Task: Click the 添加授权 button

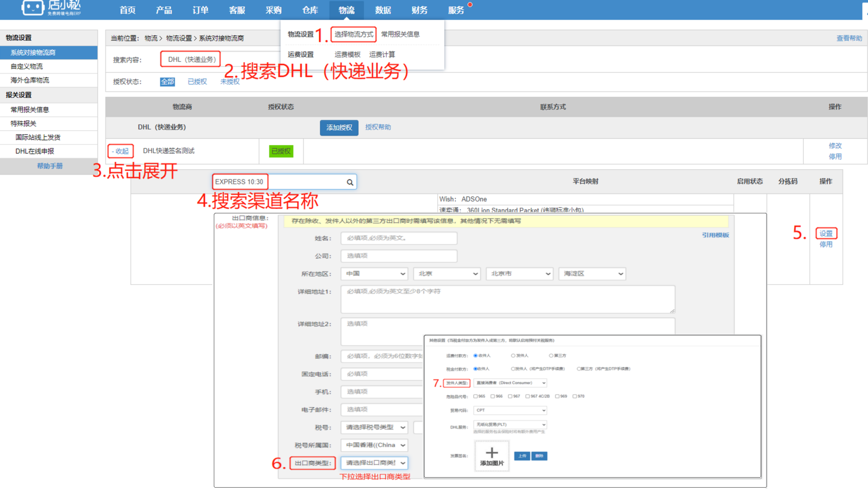Action: point(339,127)
